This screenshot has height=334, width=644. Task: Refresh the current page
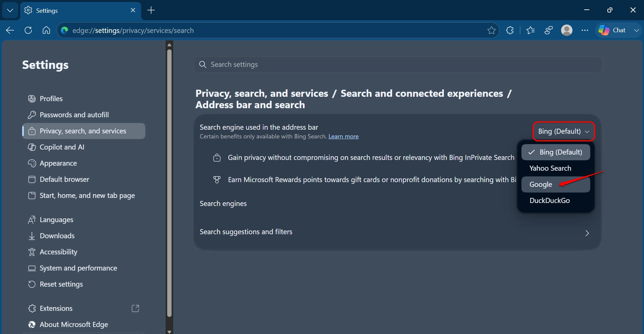28,30
